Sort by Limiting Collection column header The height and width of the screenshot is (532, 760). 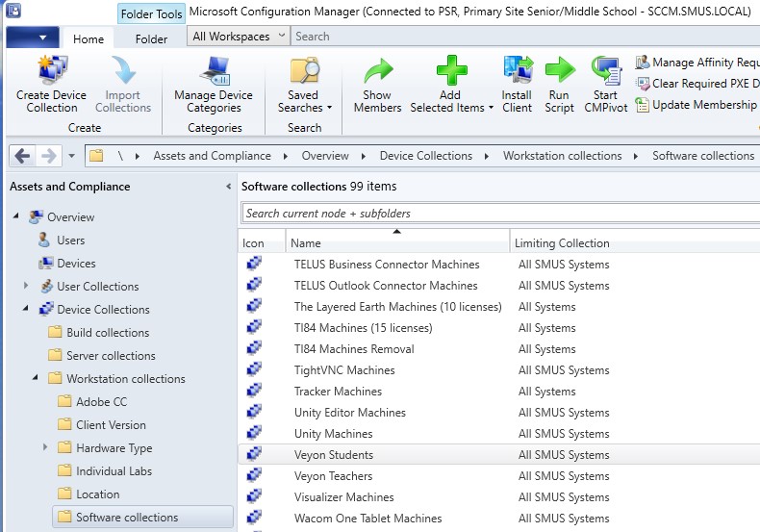562,242
